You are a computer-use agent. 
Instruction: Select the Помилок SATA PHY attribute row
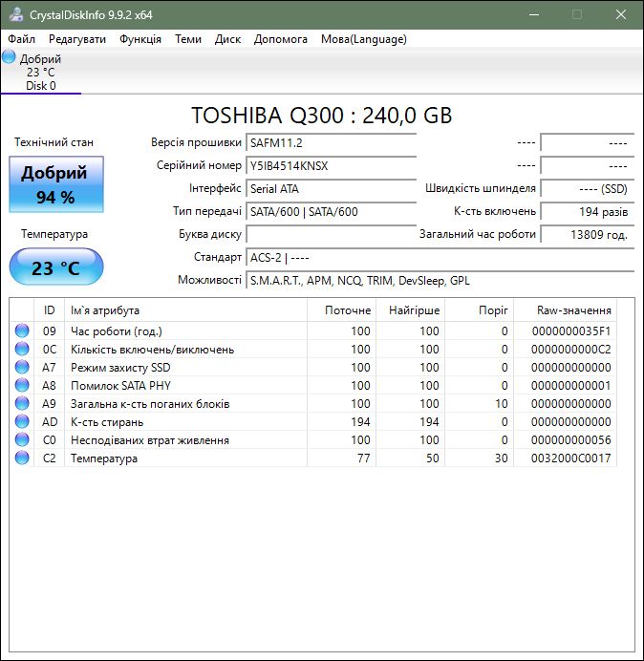tap(313, 385)
